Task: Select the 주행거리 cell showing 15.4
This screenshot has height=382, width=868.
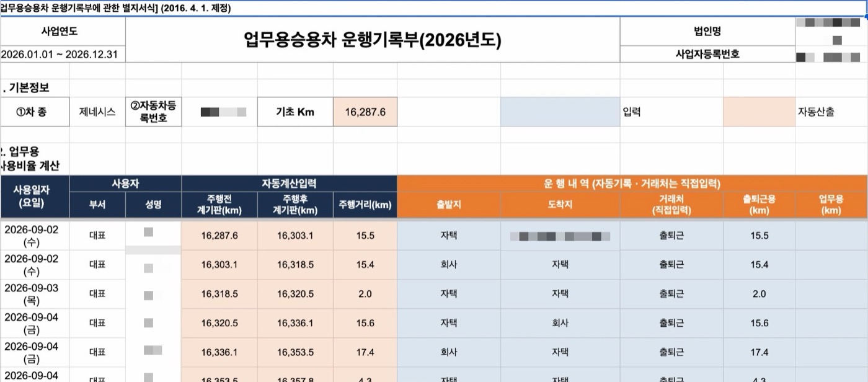Action: tap(365, 265)
